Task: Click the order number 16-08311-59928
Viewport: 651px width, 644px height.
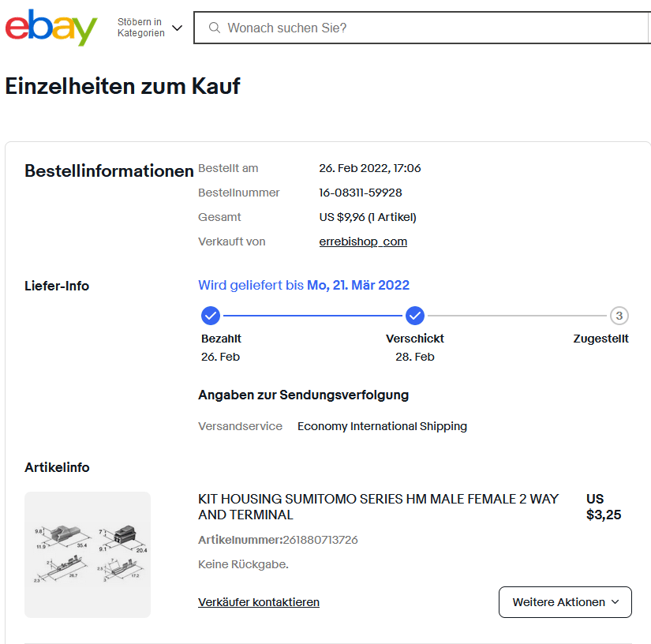Action: pyautogui.click(x=361, y=193)
